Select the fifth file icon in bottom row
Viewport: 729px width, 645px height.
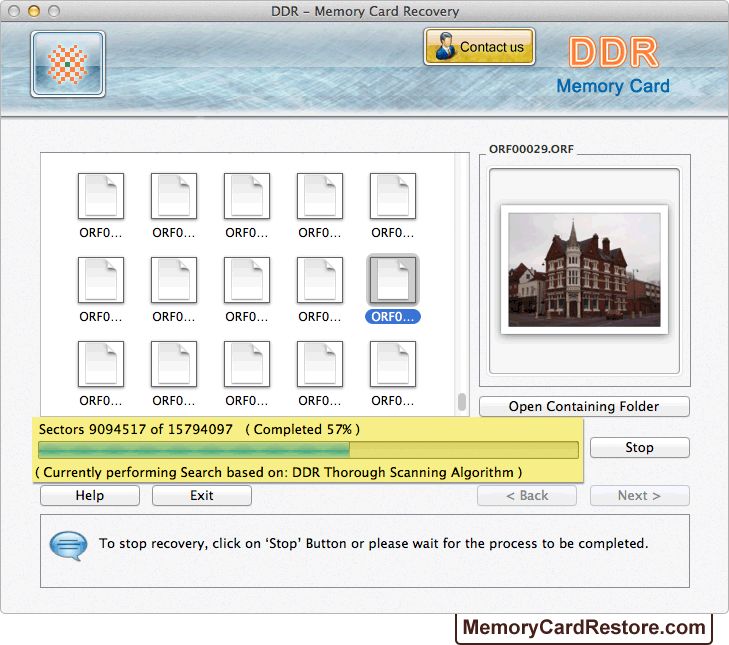[393, 364]
